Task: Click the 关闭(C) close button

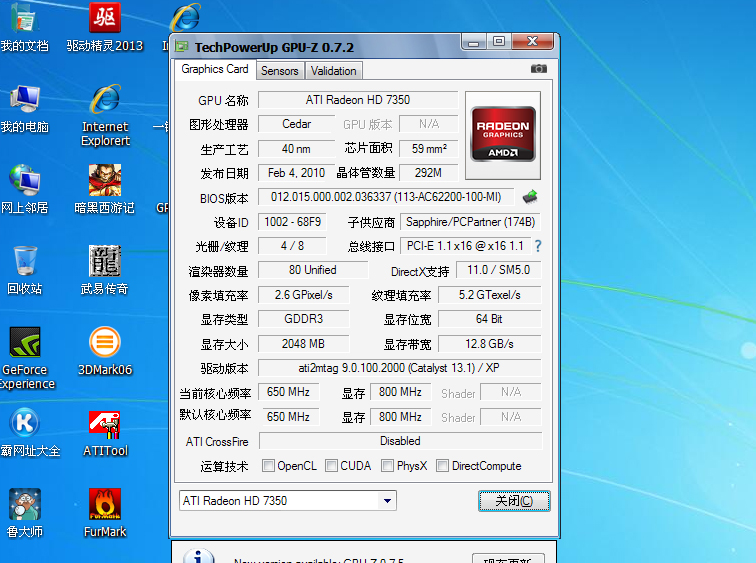Action: pos(514,501)
